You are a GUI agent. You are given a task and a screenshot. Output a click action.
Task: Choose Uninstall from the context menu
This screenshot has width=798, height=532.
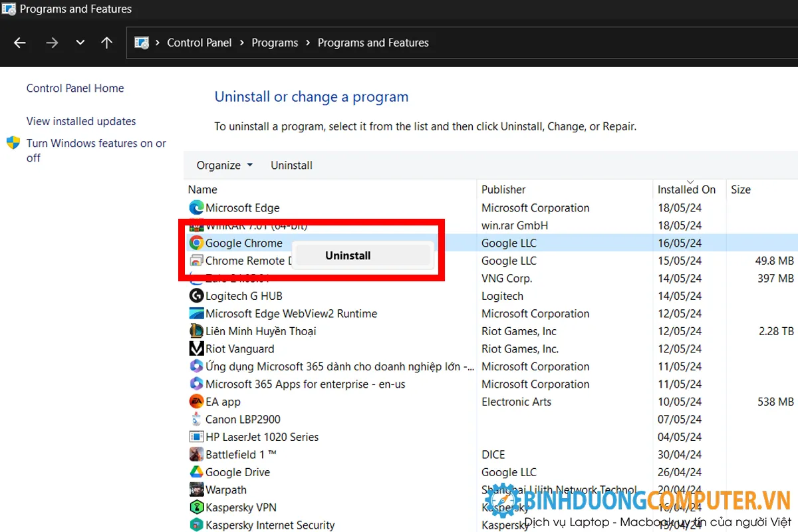[347, 255]
